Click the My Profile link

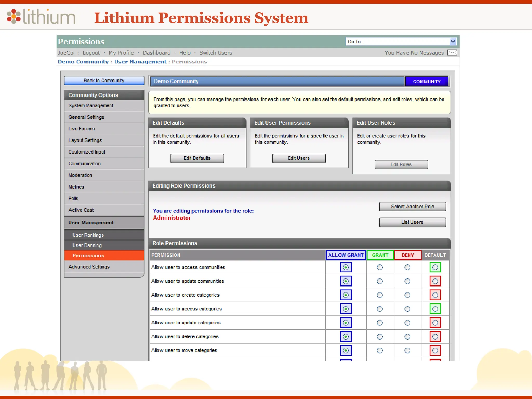coord(121,53)
